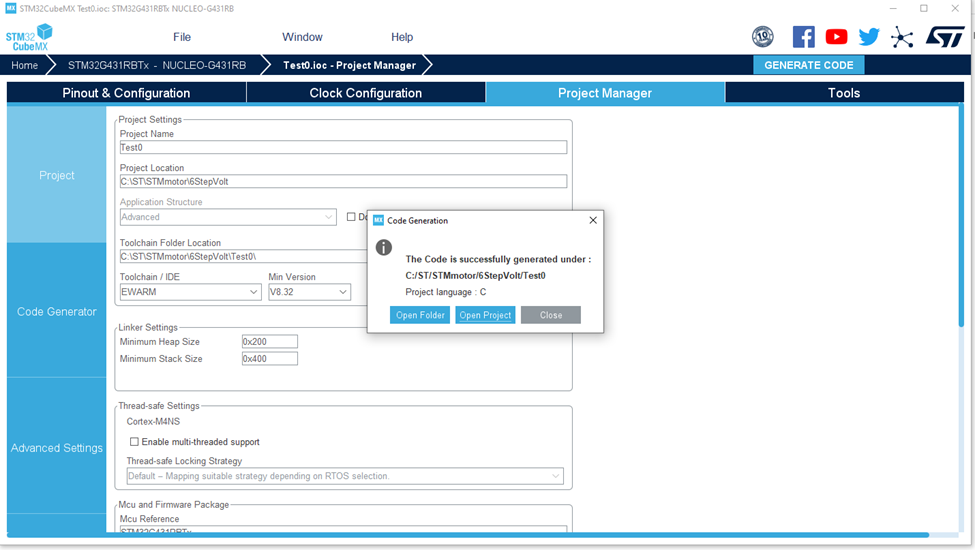Click the Cortex-M4NS label
This screenshot has height=550, width=975.
[x=153, y=421]
